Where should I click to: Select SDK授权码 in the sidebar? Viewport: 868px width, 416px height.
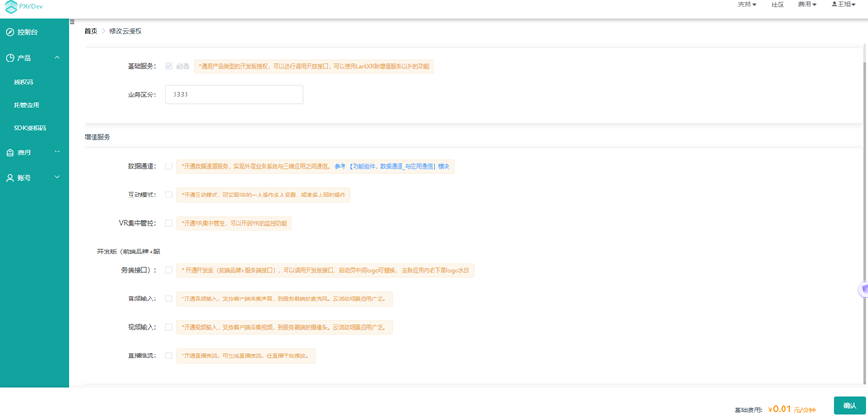tap(30, 128)
